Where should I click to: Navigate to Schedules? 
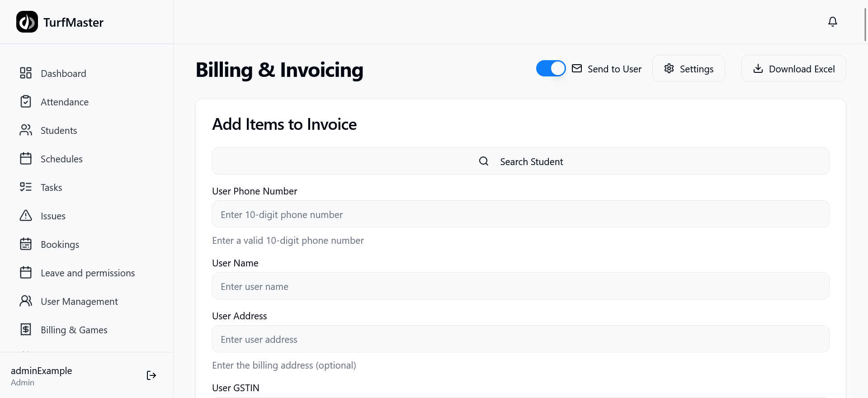[x=87, y=159]
